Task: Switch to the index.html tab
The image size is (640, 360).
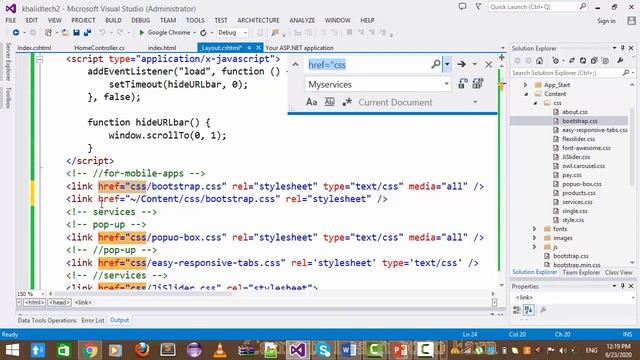Action: (162, 48)
